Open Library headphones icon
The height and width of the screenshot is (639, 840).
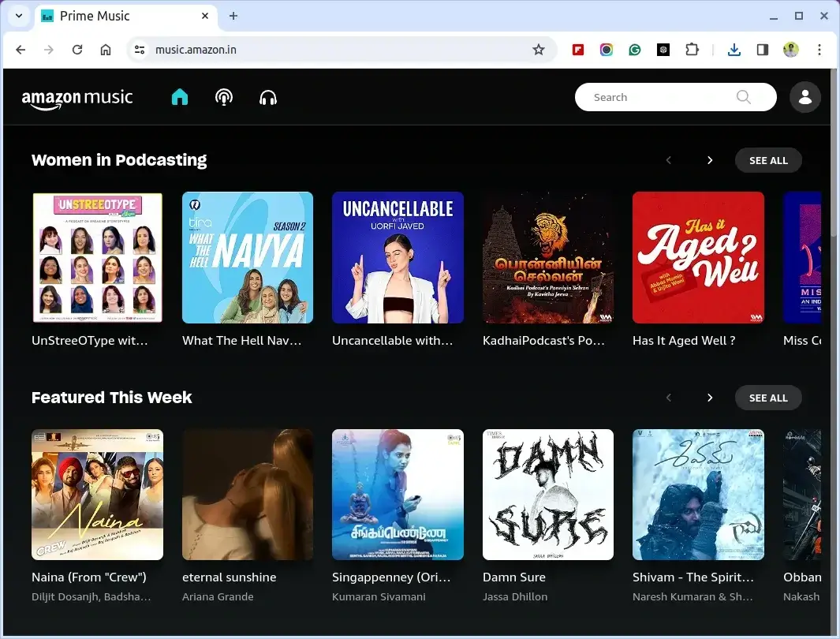coord(268,97)
